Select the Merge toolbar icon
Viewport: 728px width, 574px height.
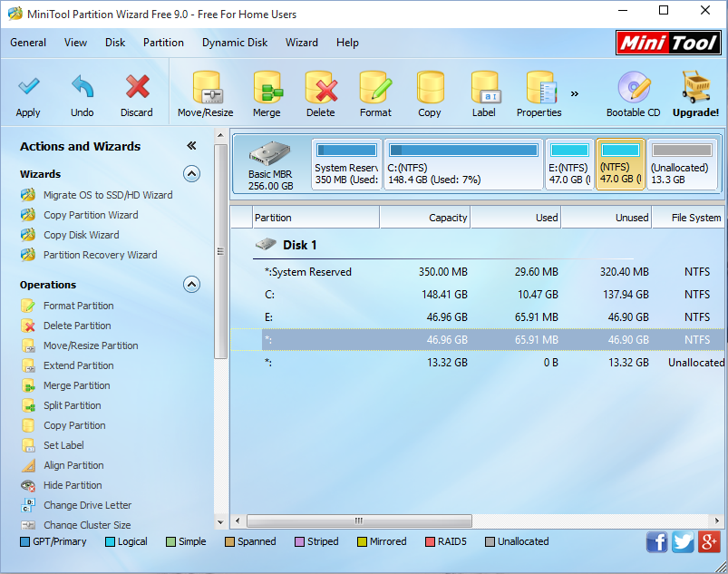point(267,87)
